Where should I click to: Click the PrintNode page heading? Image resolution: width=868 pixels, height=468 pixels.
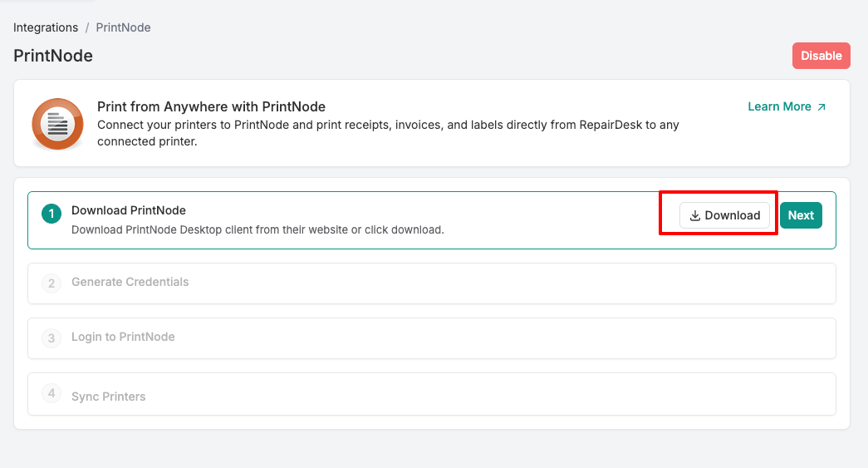53,56
